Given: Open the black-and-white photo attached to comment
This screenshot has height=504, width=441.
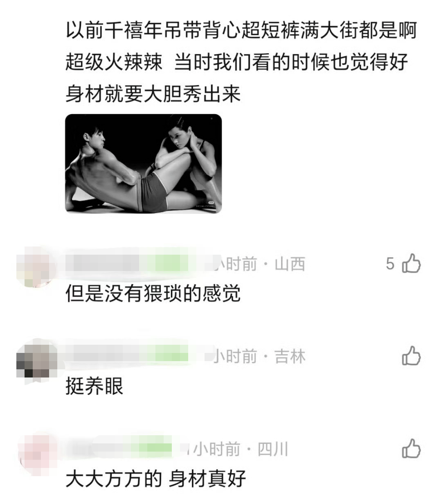Looking at the screenshot, I should tap(144, 164).
